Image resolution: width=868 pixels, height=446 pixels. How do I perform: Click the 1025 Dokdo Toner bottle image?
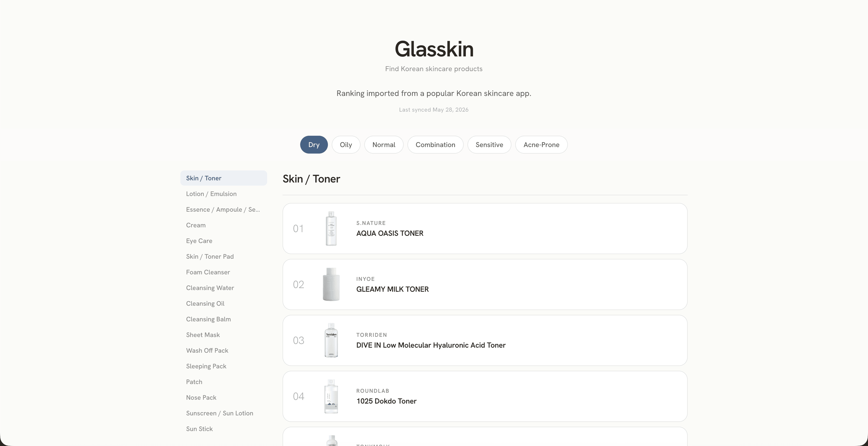331,396
